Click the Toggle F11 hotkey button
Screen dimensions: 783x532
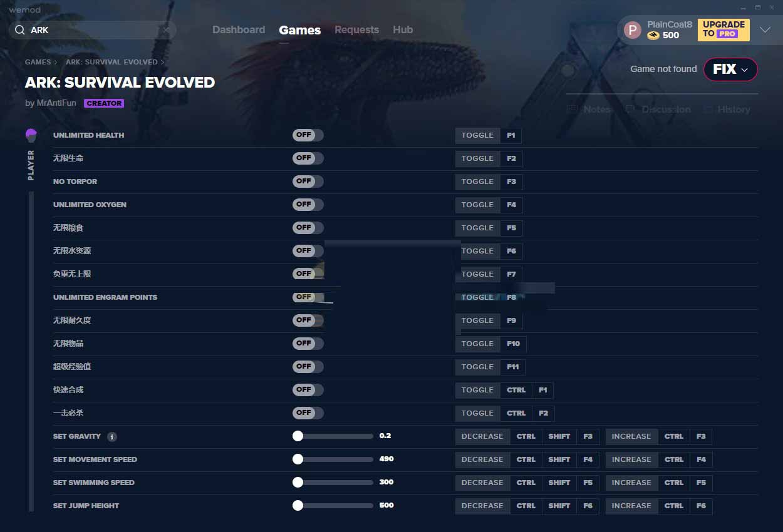[x=490, y=367]
